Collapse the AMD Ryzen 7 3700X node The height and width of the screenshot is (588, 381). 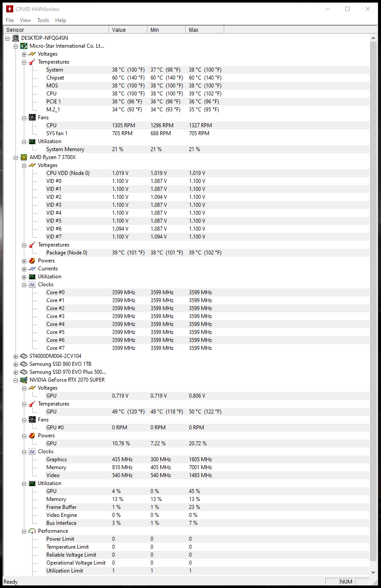[16, 157]
